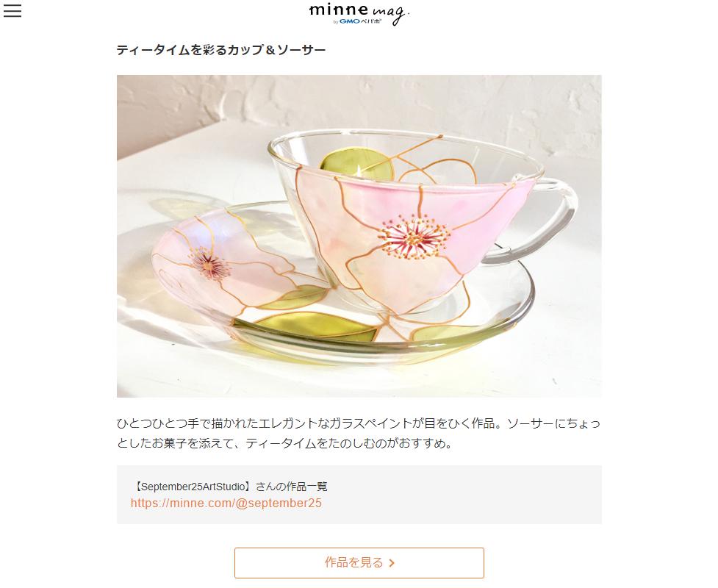Click the 【September25ArtStudio】さんの作品一覧 label

point(231,487)
